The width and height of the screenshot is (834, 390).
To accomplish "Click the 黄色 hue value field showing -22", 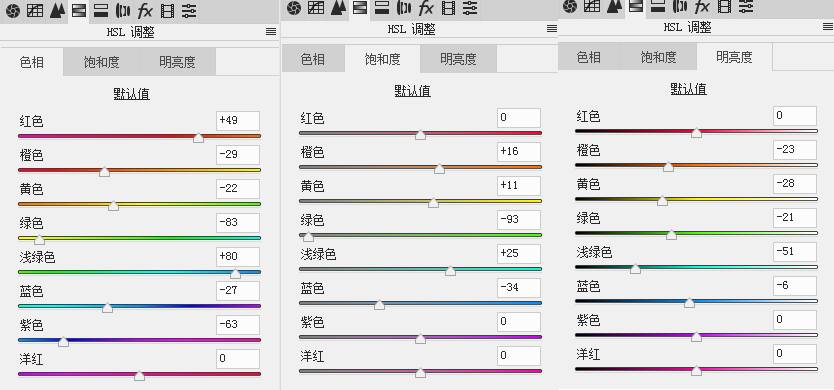I will [x=238, y=189].
